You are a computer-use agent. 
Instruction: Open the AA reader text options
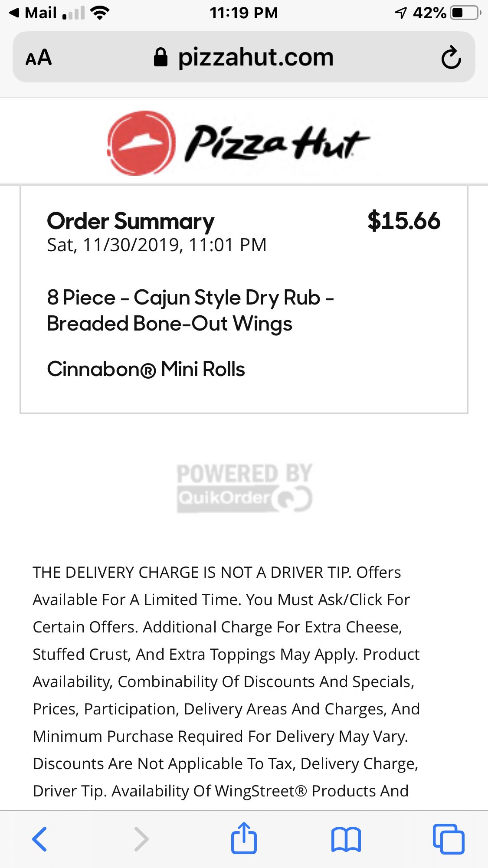tap(39, 57)
